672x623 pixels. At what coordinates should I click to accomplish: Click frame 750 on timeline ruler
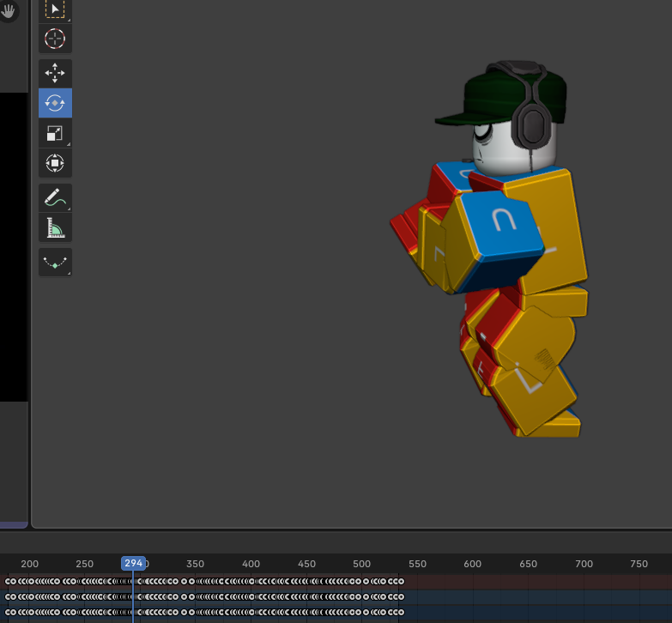click(x=639, y=564)
